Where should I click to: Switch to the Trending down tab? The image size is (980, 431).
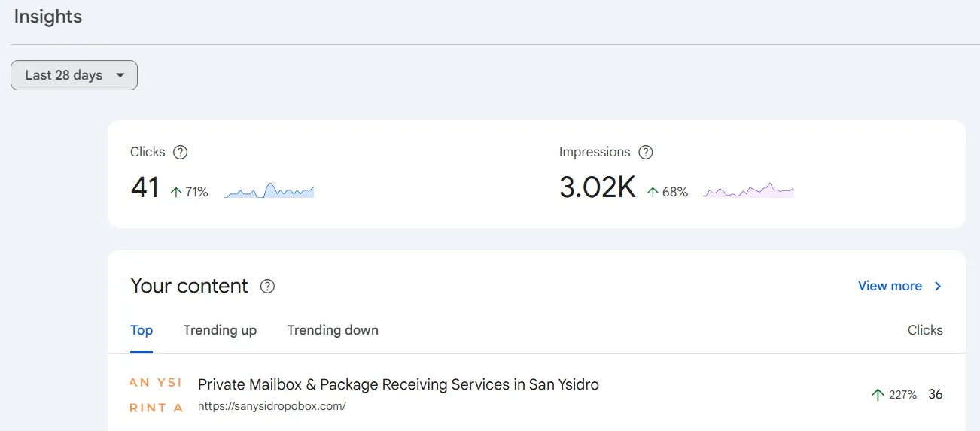coord(333,330)
